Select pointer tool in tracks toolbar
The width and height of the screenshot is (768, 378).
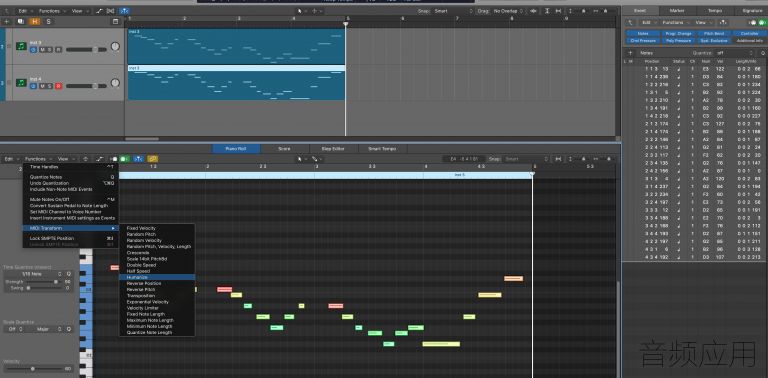point(301,11)
